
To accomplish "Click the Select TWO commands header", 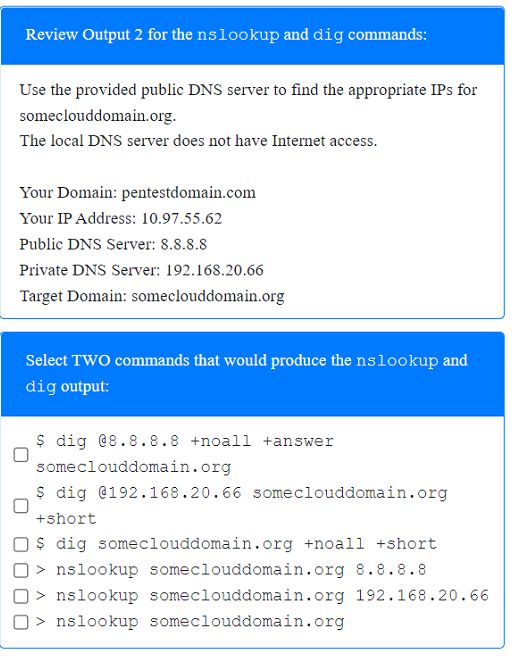I will (x=247, y=373).
